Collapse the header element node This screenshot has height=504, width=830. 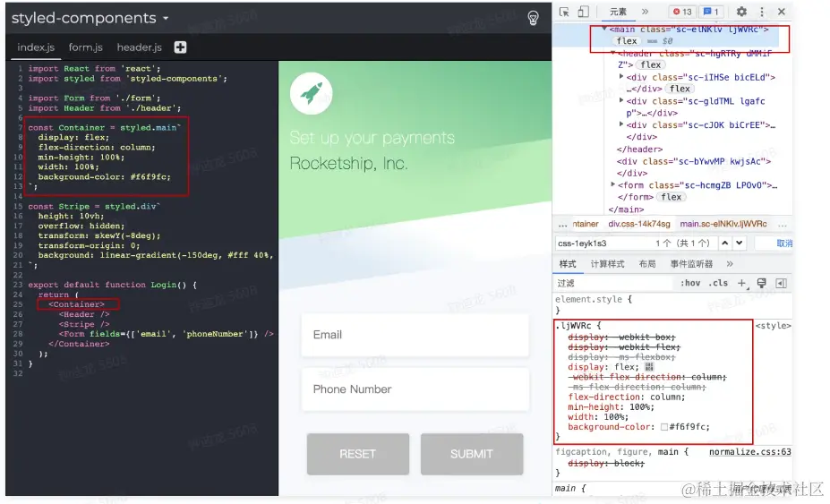[x=612, y=53]
